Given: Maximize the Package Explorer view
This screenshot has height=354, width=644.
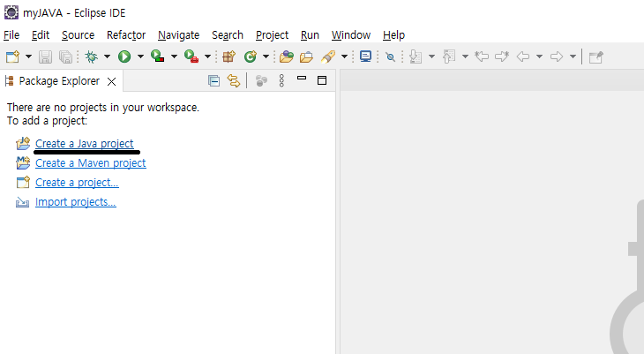Looking at the screenshot, I should [x=322, y=80].
